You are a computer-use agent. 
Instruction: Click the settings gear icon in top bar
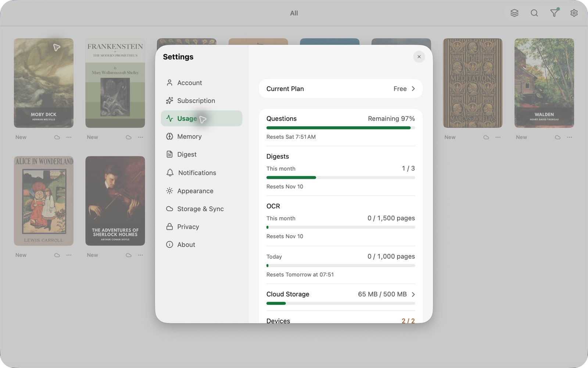pos(574,13)
